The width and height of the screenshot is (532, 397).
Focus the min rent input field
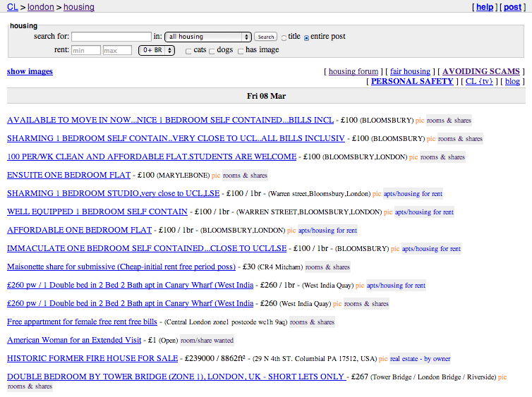tap(86, 50)
